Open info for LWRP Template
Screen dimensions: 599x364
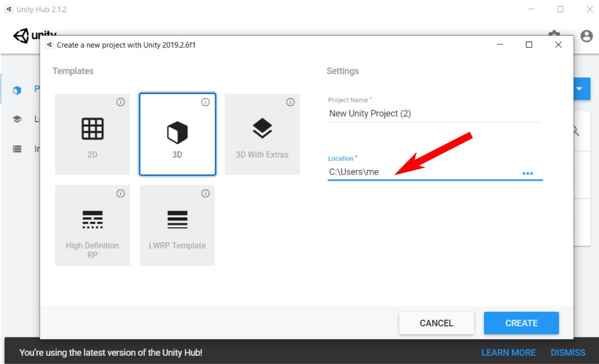point(205,194)
